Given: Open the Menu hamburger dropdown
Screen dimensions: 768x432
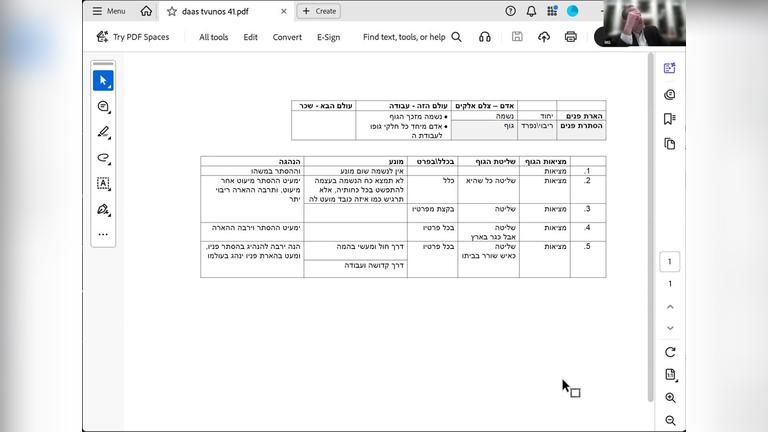Looking at the screenshot, I should pos(109,11).
